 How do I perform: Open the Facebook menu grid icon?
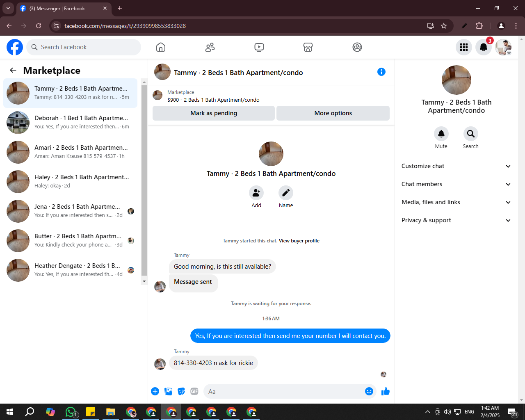[x=464, y=47]
